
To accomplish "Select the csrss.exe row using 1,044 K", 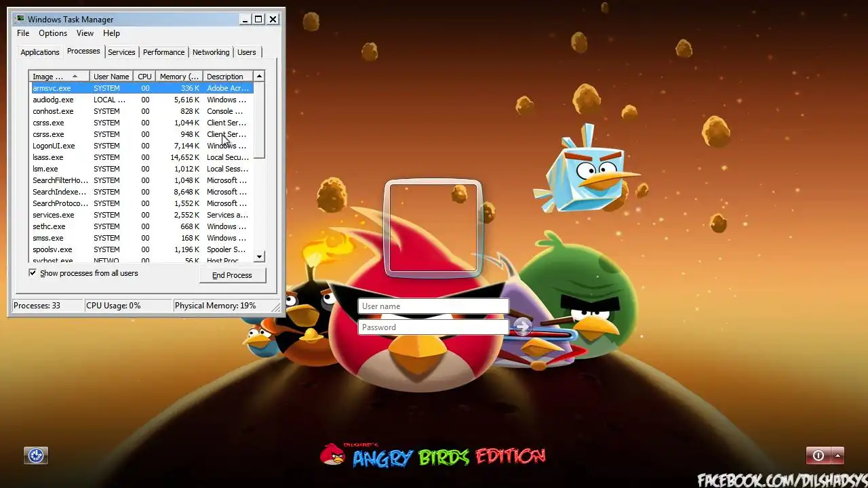I will tap(142, 123).
